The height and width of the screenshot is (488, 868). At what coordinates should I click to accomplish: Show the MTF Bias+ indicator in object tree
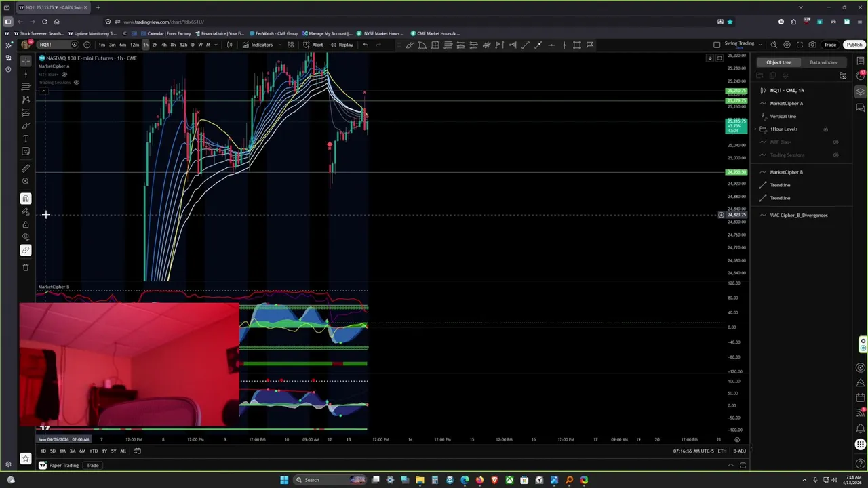pyautogui.click(x=835, y=142)
